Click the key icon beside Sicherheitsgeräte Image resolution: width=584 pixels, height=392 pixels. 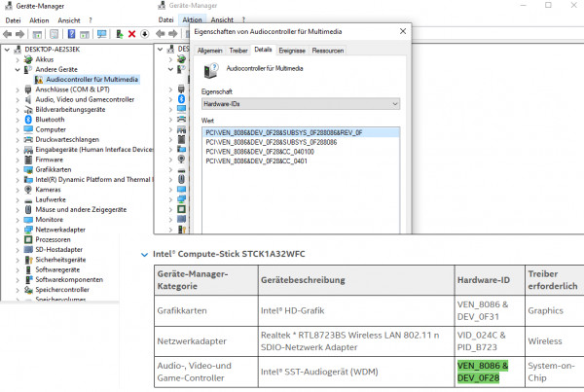[x=28, y=260]
